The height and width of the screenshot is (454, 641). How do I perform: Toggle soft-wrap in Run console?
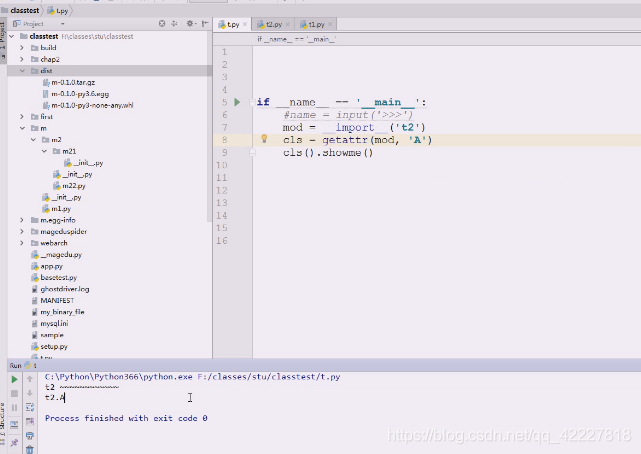pos(29,407)
